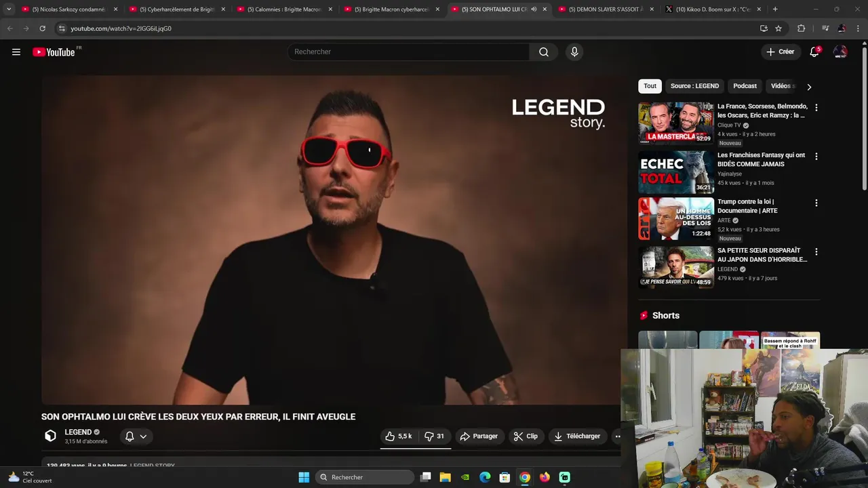Switch to the Nicolas Sarkozy condamné tab
This screenshot has width=868, height=488.
coord(68,9)
